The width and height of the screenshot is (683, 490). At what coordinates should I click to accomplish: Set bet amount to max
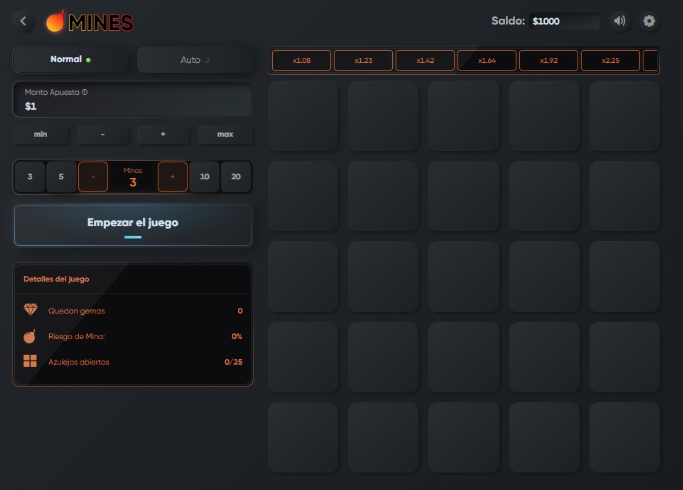pyautogui.click(x=225, y=134)
